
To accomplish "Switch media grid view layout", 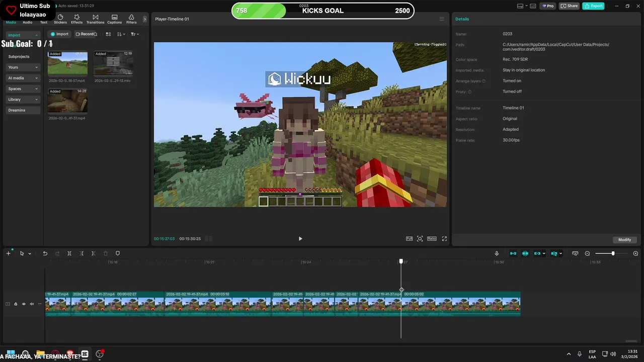I will point(108,34).
